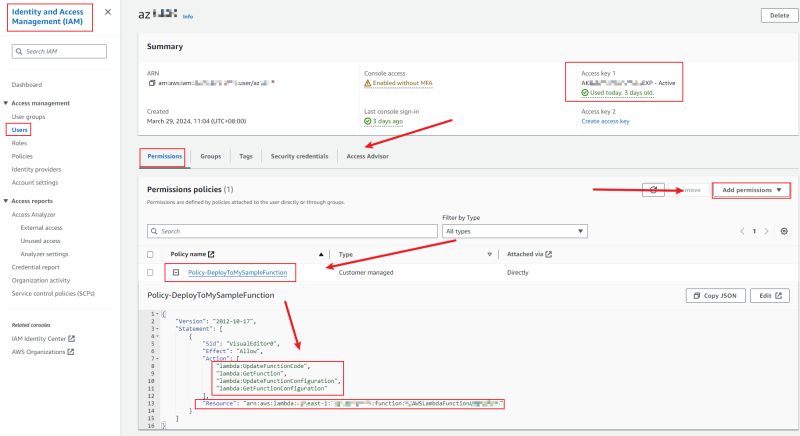Open External access report

click(x=41, y=228)
